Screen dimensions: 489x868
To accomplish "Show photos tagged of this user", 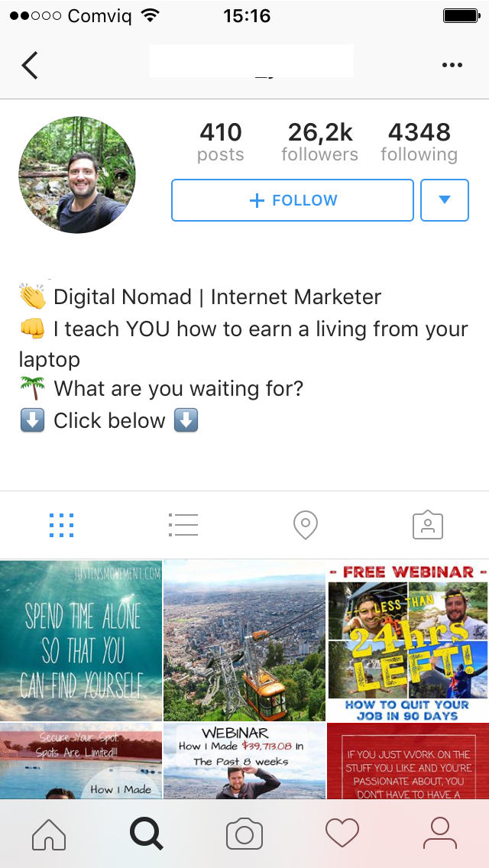I will coord(428,526).
